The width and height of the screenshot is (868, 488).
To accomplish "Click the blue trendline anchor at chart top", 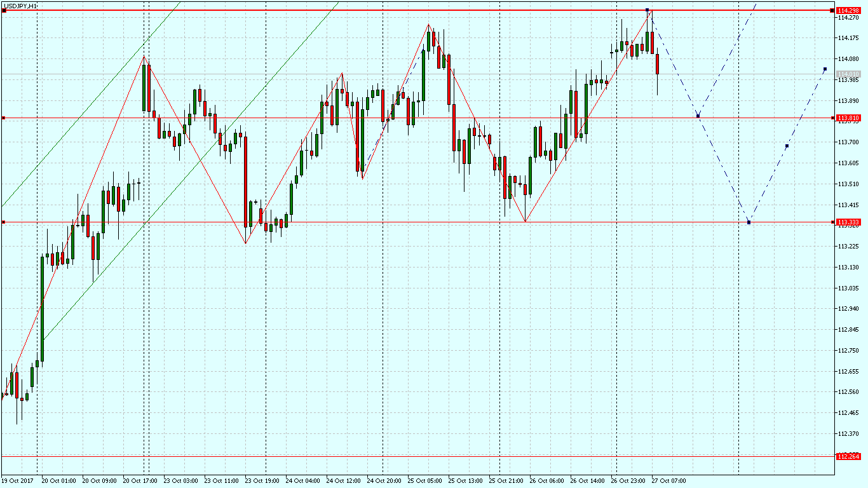I will pyautogui.click(x=647, y=10).
